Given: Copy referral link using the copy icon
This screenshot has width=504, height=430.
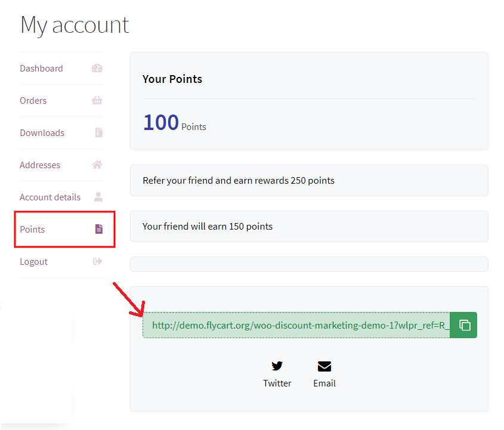Looking at the screenshot, I should click(463, 325).
